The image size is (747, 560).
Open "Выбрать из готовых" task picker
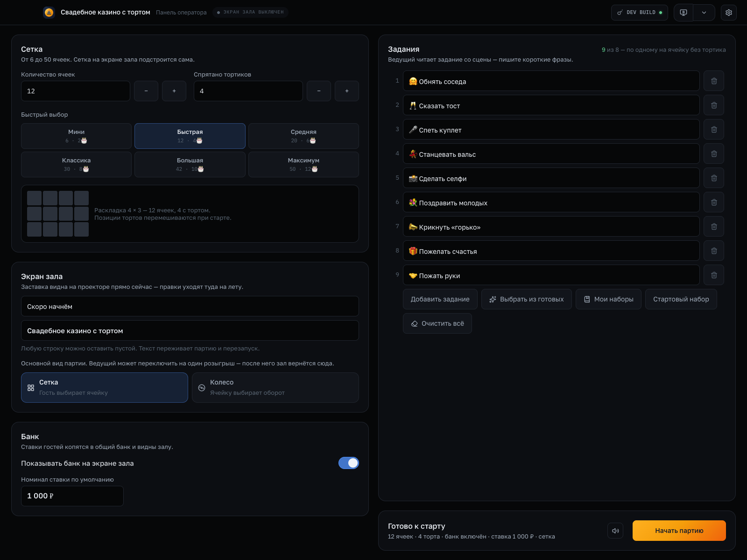527,299
